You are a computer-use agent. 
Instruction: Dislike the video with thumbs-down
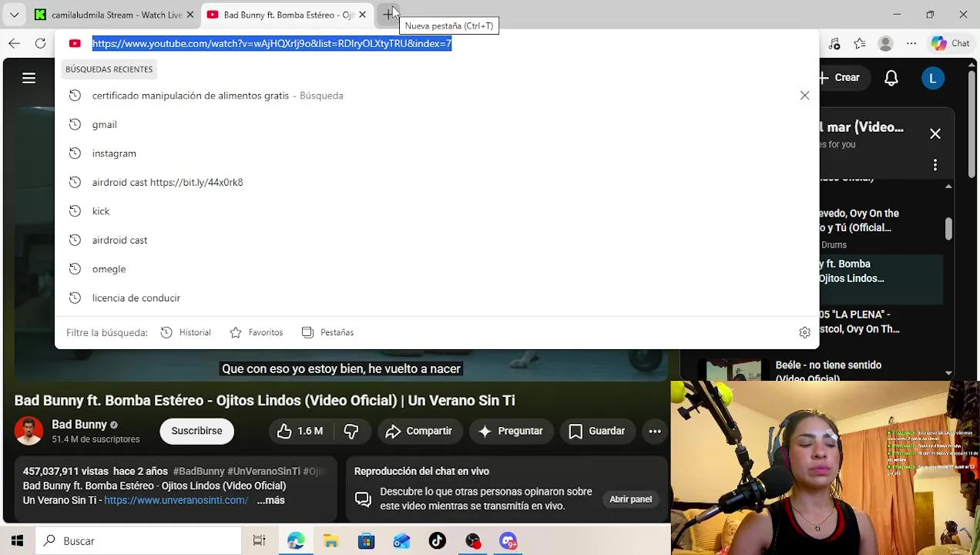coord(351,431)
